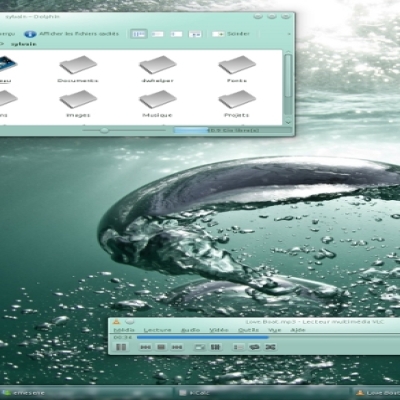This screenshot has width=400, height=400.
Task: Click Scinder to split the Dolphin view
Action: pos(231,34)
